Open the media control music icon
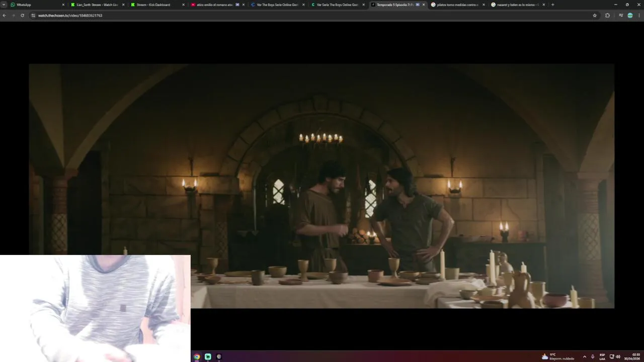 pos(621,16)
